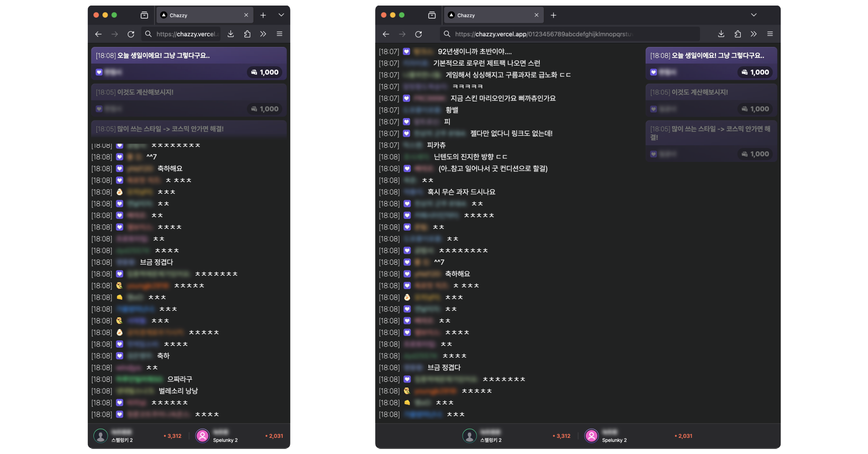Add a new tab in the right window
Image resolution: width=868 pixels, height=454 pixels.
click(553, 15)
